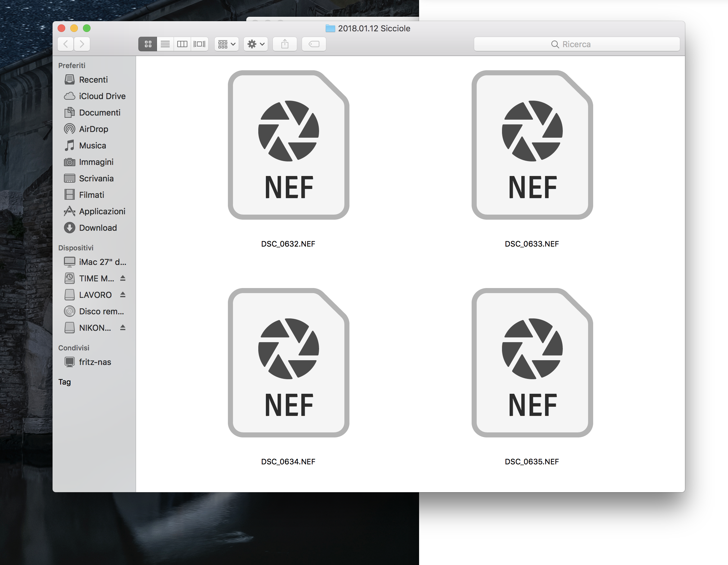
Task: Open the Download folder in the sidebar
Action: pos(98,228)
